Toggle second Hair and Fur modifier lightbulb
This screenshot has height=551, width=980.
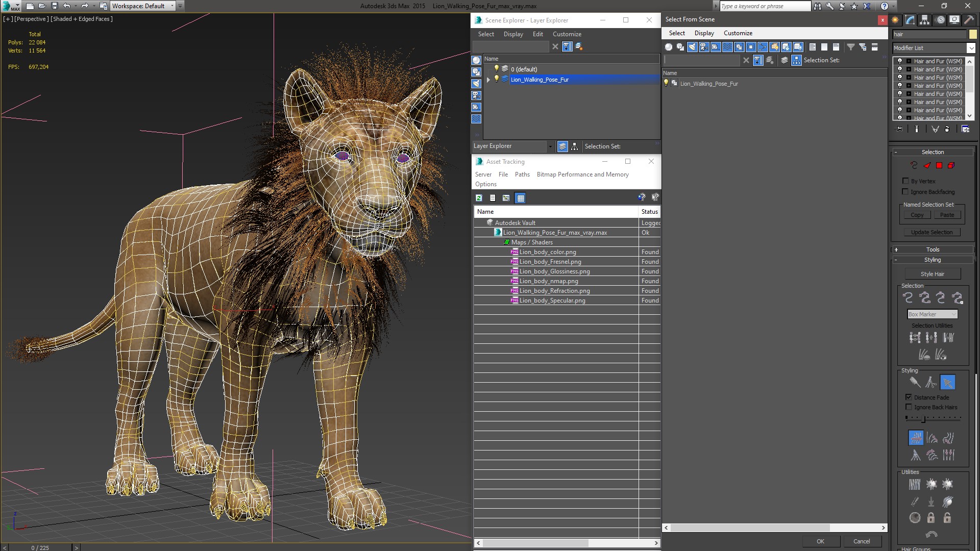(x=900, y=69)
